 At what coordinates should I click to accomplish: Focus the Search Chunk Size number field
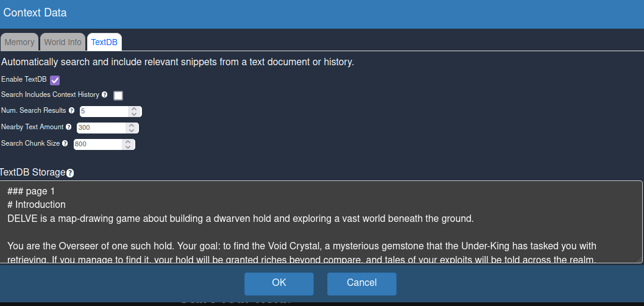104,144
